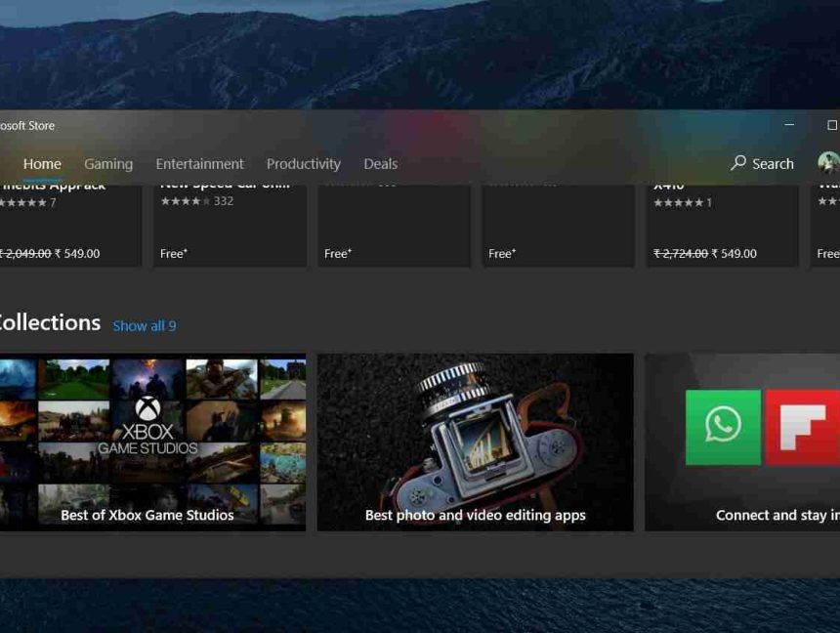Screen dimensions: 840x633
Task: Click the Show all 9 link
Action: tap(145, 326)
